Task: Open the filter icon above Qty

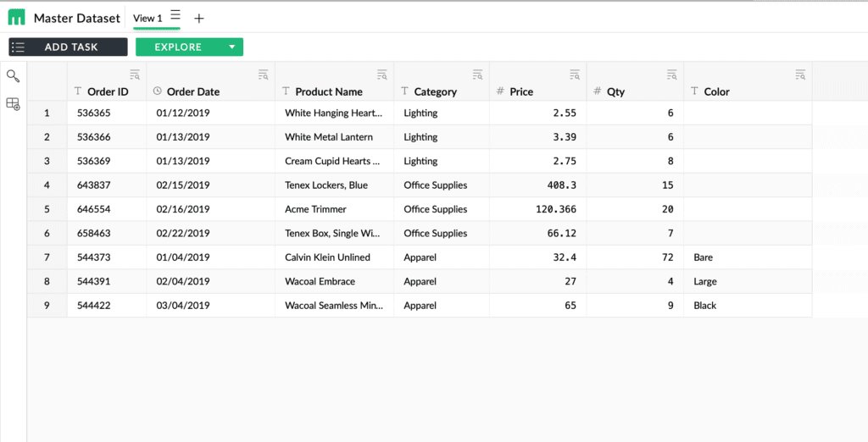Action: pos(671,75)
